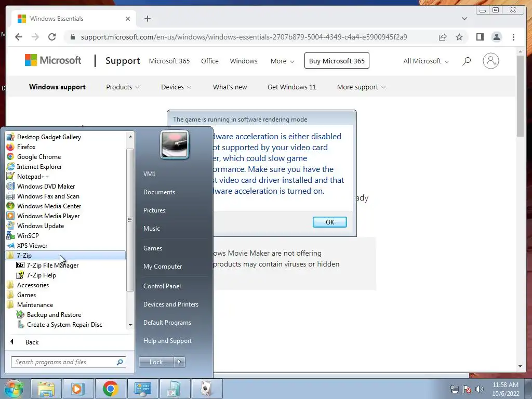This screenshot has width=532, height=399.
Task: Launch Firefox from the programs list
Action: click(26, 147)
